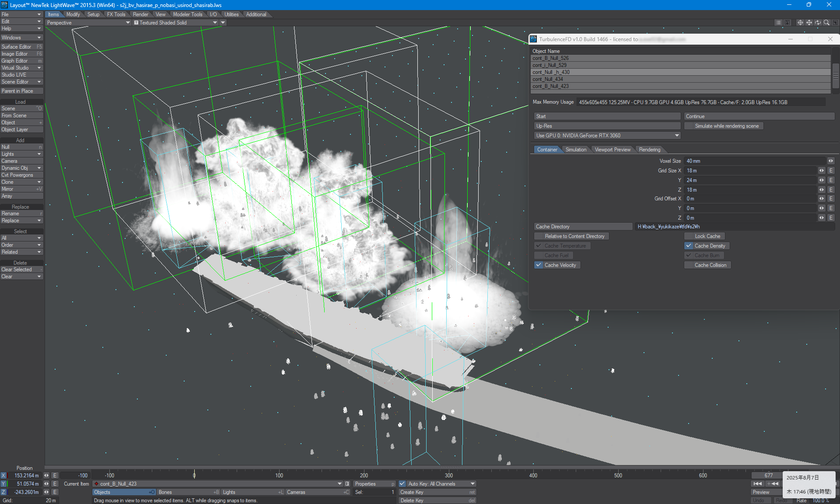Open the FX Tools menu tab
Viewport: 840px width, 504px height.
click(116, 14)
